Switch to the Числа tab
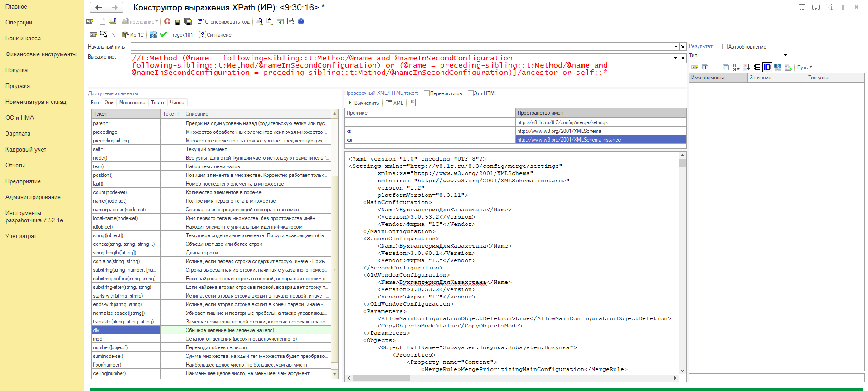The height and width of the screenshot is (391, 868). click(x=177, y=103)
